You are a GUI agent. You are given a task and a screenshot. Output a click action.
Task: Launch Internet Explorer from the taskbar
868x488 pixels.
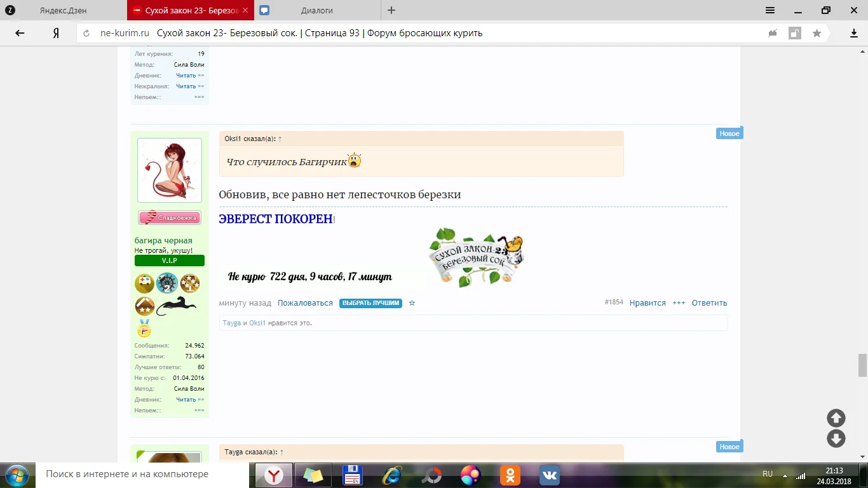coord(391,475)
